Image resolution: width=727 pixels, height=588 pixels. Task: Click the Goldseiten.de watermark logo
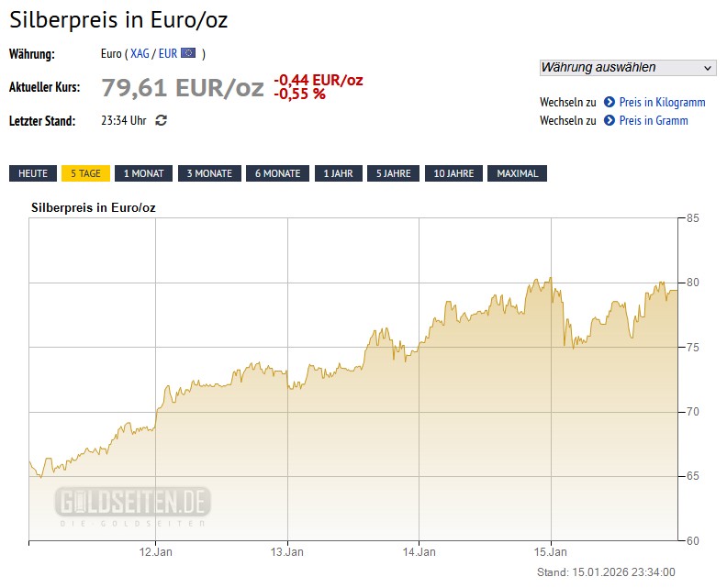click(x=133, y=505)
